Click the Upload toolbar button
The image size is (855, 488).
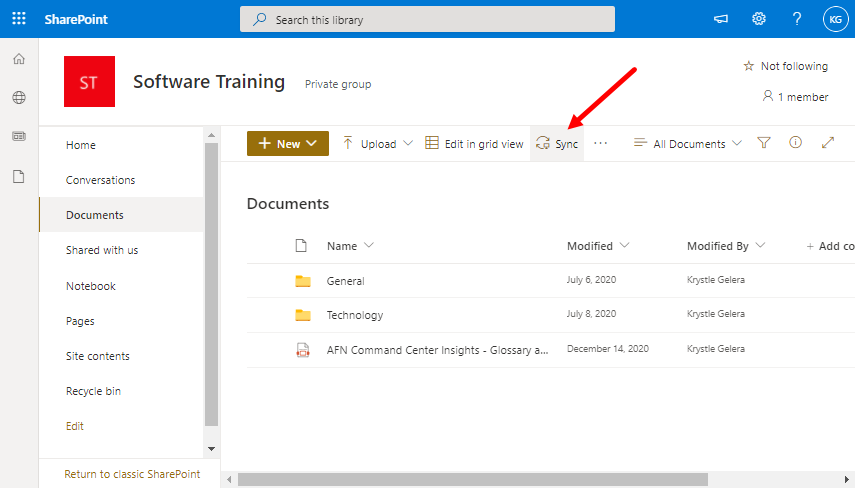coord(369,144)
